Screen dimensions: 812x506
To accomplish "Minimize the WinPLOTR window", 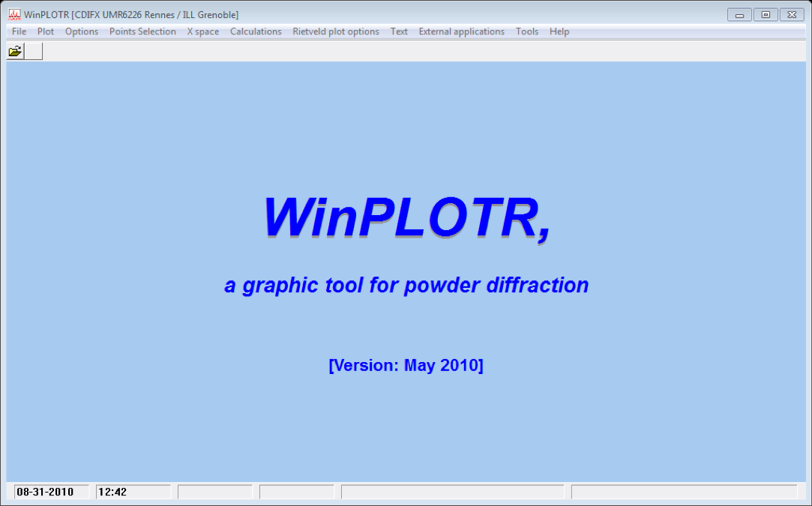I will click(739, 15).
